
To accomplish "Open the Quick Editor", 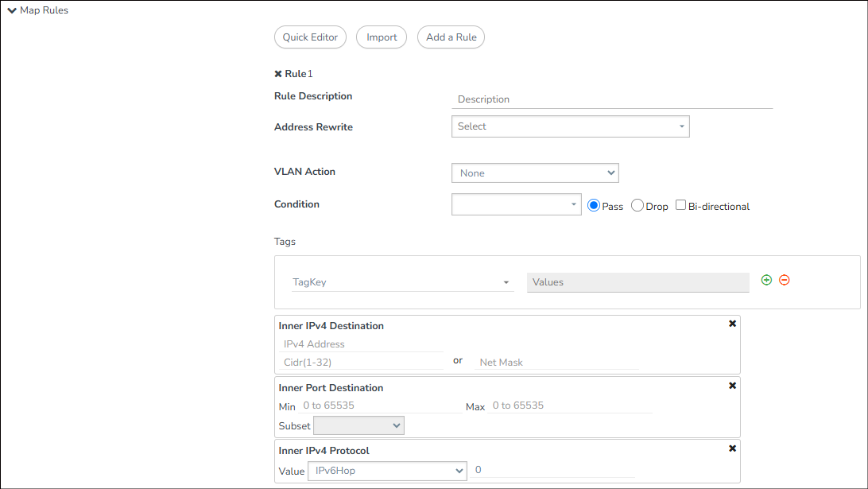I will [x=310, y=37].
